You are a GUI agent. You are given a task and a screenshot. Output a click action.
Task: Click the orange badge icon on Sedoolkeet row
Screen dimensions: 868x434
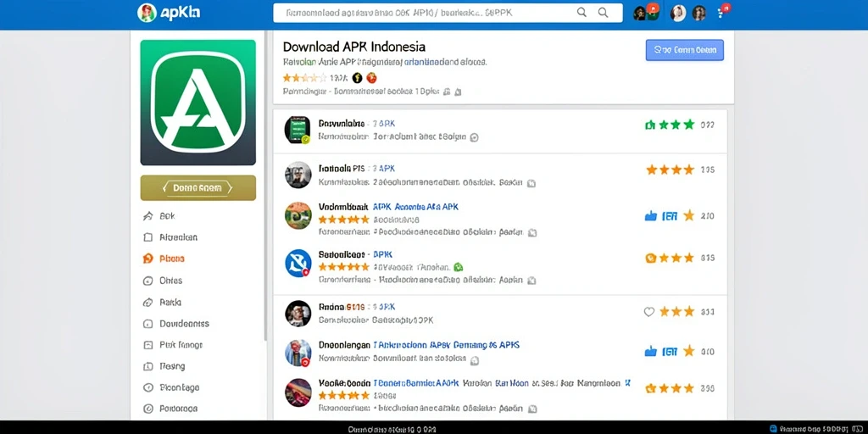651,258
